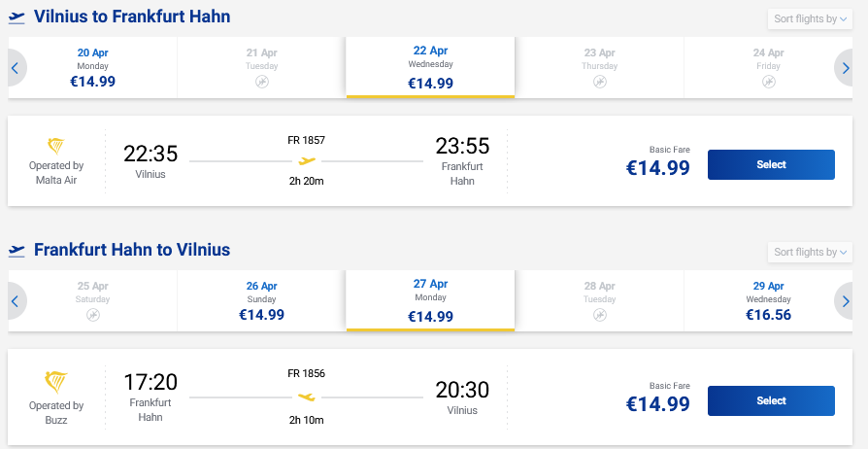The width and height of the screenshot is (868, 449).
Task: Click plane icon beside Frankfurt Hahn to Vilnius
Action: [x=17, y=251]
